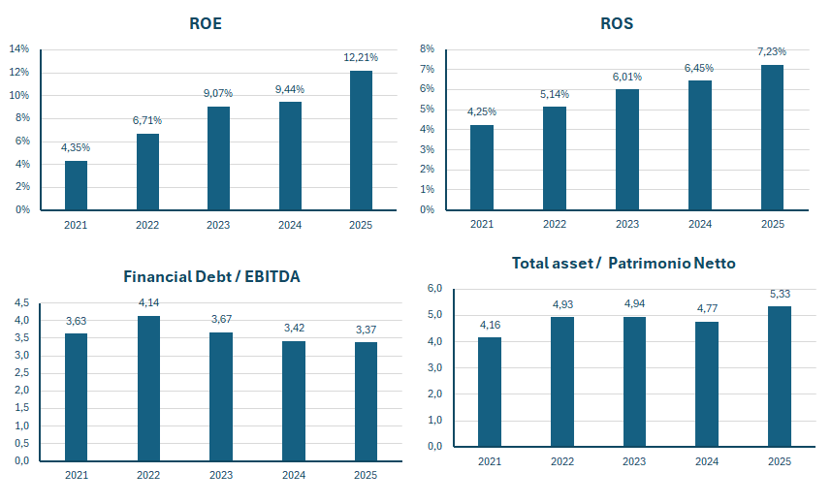
Task: Click the 9,44% label in ROE chart
Action: click(x=289, y=89)
